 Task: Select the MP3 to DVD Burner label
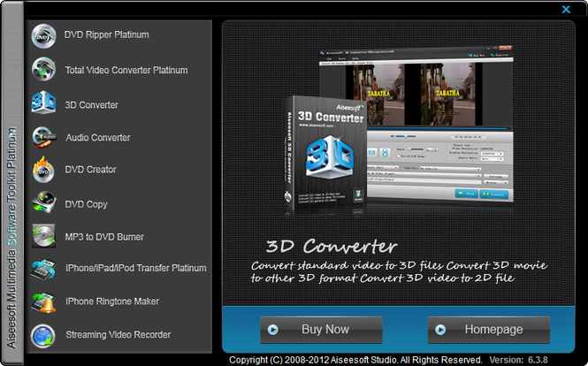coord(104,237)
